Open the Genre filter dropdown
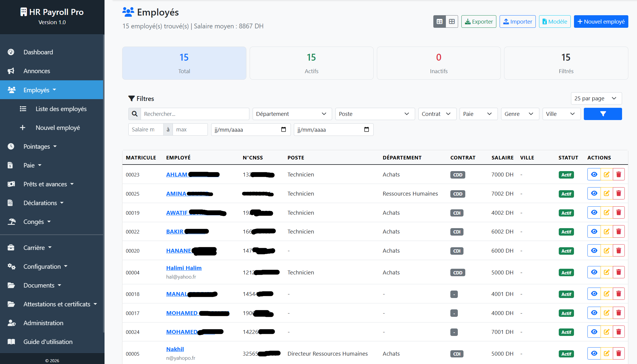The width and height of the screenshot is (637, 364). (x=520, y=114)
